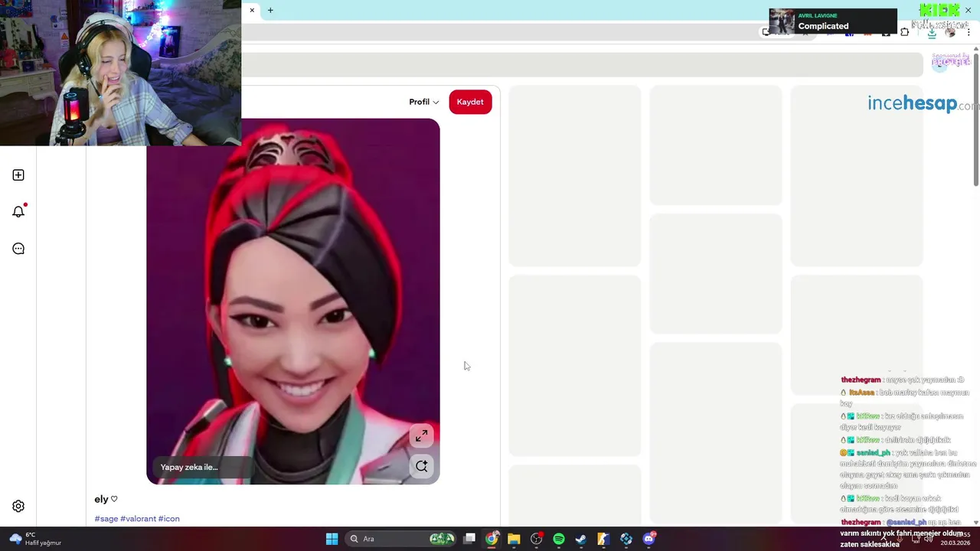Image resolution: width=980 pixels, height=551 pixels.
Task: Focus the Pinterest search bar
Action: point(582,65)
